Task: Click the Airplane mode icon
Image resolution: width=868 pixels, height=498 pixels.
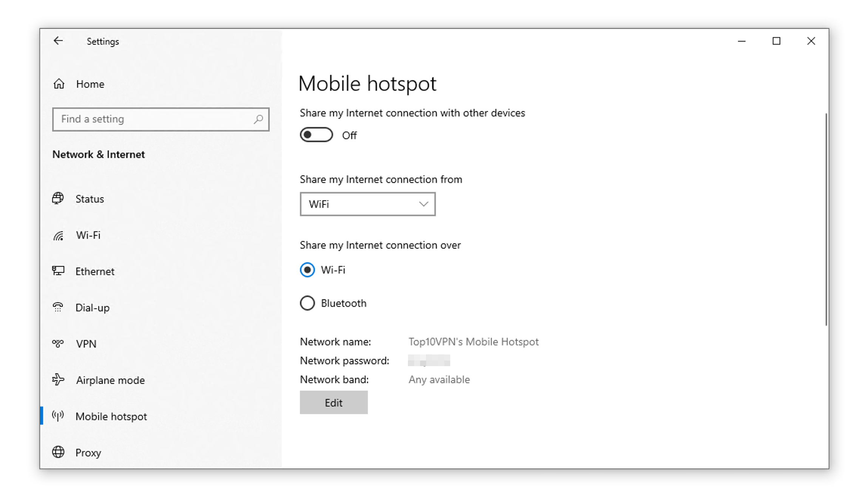Action: pyautogui.click(x=58, y=380)
